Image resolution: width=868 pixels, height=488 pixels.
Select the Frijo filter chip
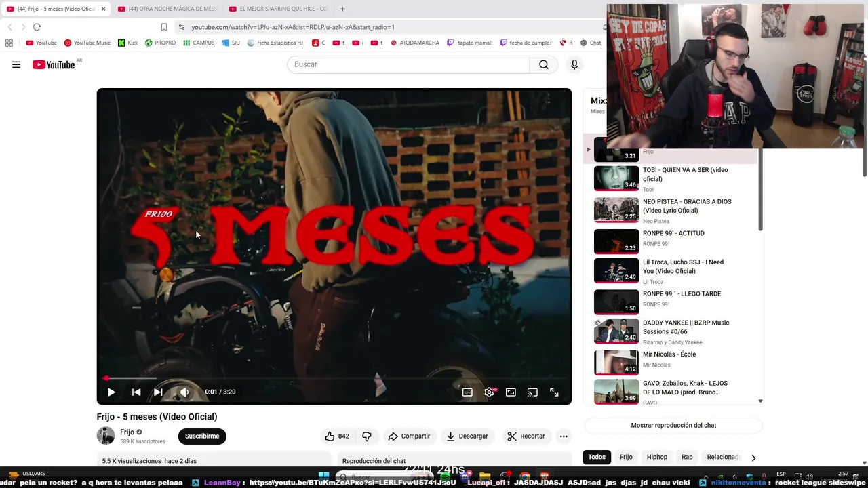click(626, 457)
